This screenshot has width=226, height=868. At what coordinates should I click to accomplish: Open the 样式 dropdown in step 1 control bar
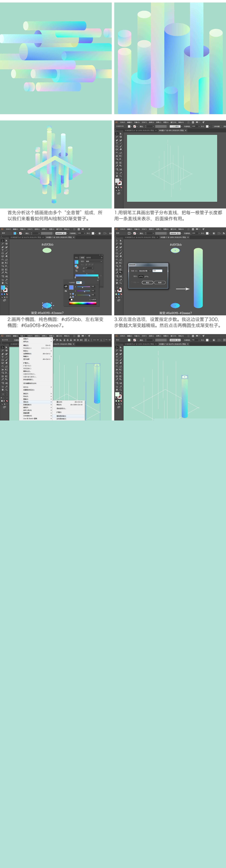coord(210,126)
